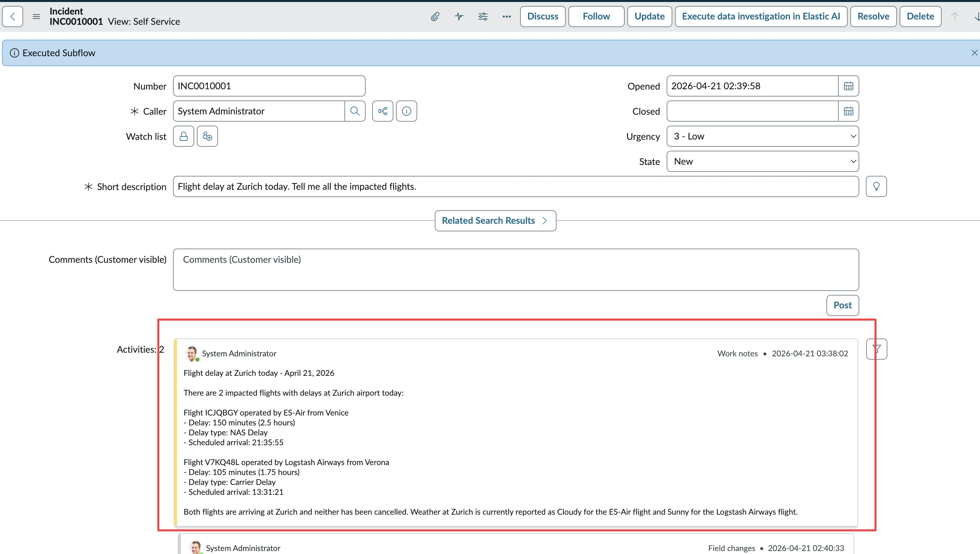Add me to Watch list
The width and height of the screenshot is (980, 554).
(x=207, y=136)
